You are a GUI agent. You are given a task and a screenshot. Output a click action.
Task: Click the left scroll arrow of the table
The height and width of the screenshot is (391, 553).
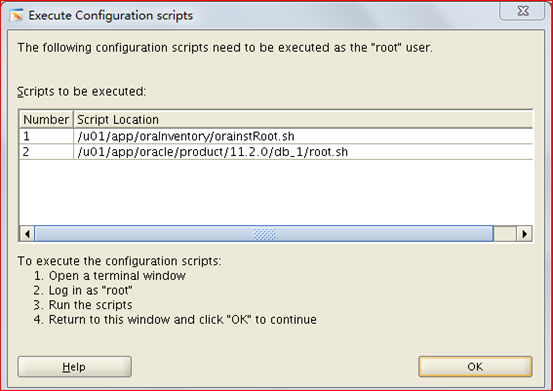pos(27,234)
